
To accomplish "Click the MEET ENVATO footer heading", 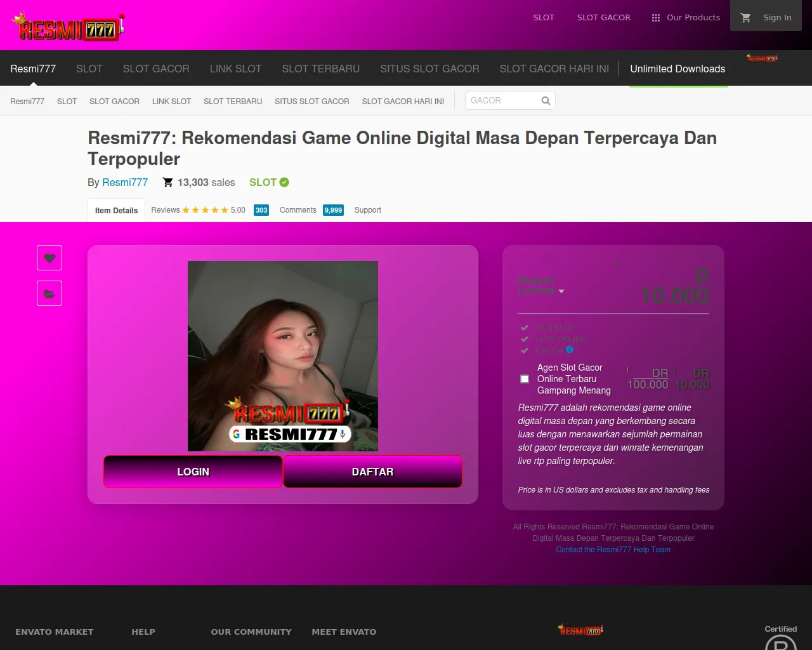I will coord(344,632).
